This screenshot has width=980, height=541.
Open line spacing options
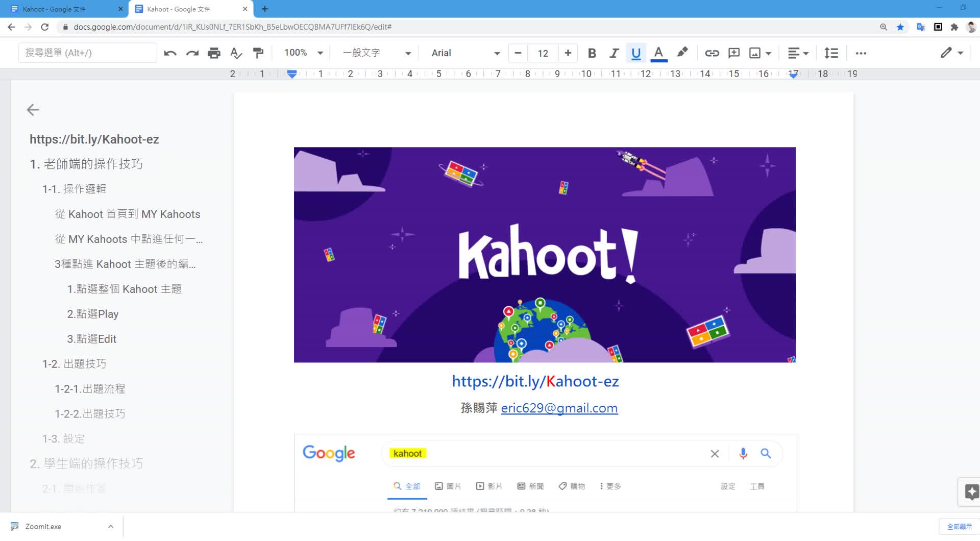coord(831,53)
